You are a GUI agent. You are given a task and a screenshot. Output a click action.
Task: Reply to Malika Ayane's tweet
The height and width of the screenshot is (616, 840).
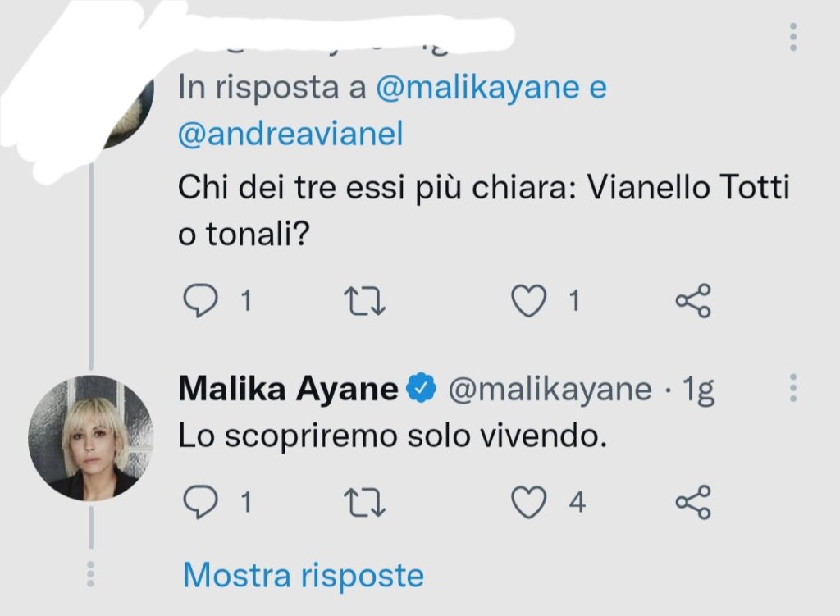coord(199,502)
